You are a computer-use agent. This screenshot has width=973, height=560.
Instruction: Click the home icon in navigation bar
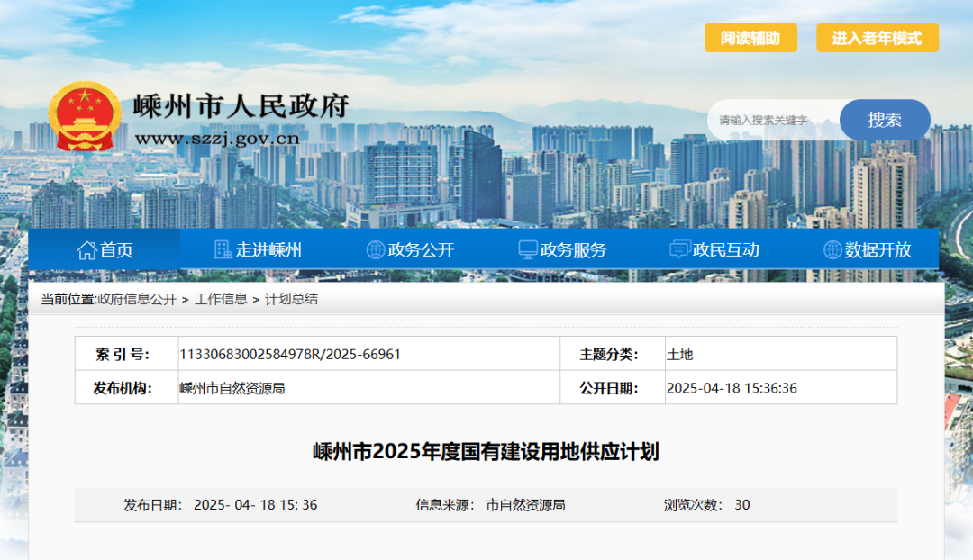[86, 250]
